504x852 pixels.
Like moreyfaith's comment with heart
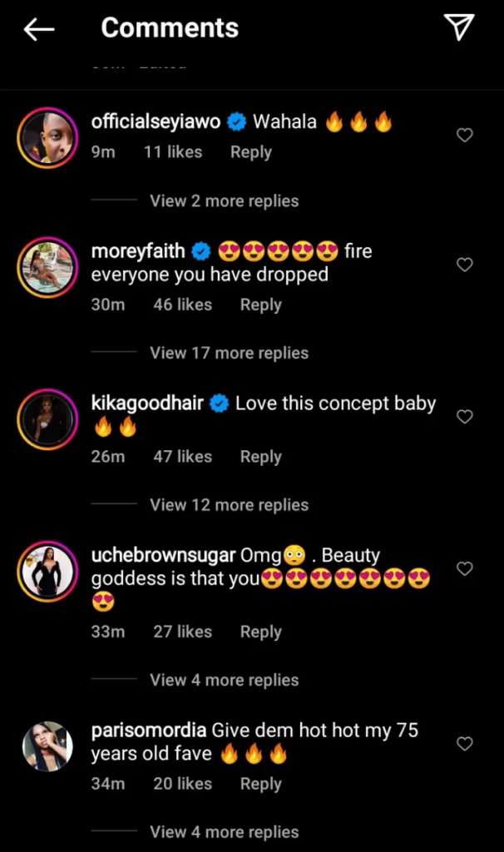[465, 265]
